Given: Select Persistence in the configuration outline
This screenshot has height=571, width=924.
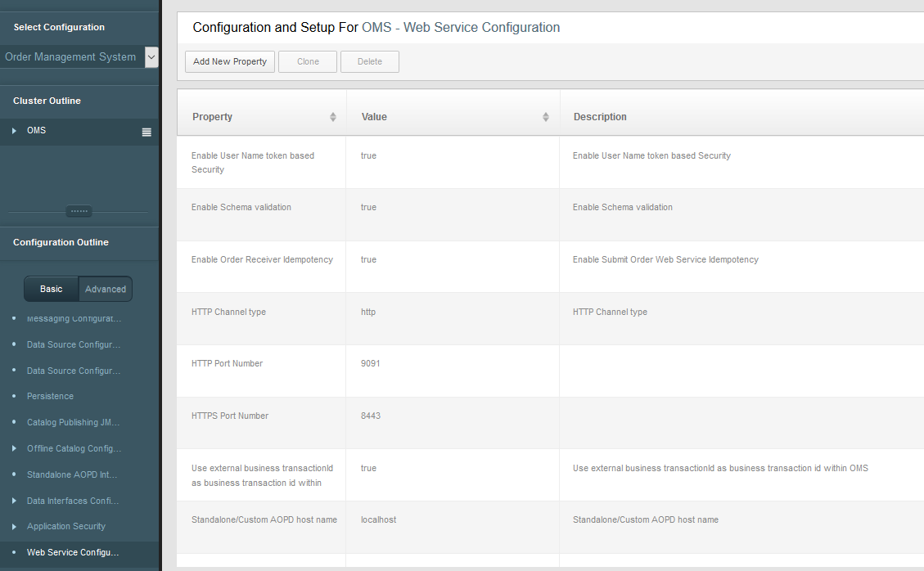Looking at the screenshot, I should (x=50, y=396).
